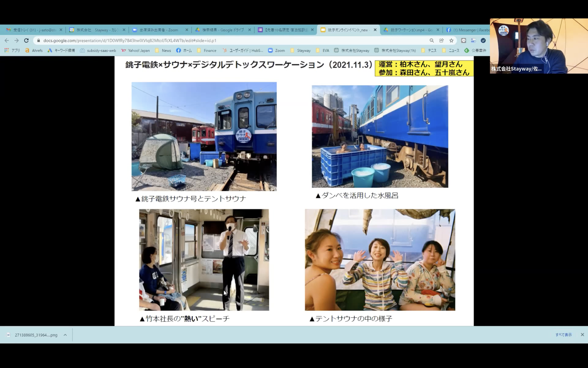This screenshot has height=368, width=588.
Task: Expand the ニュース bookmark folder
Action: (451, 50)
